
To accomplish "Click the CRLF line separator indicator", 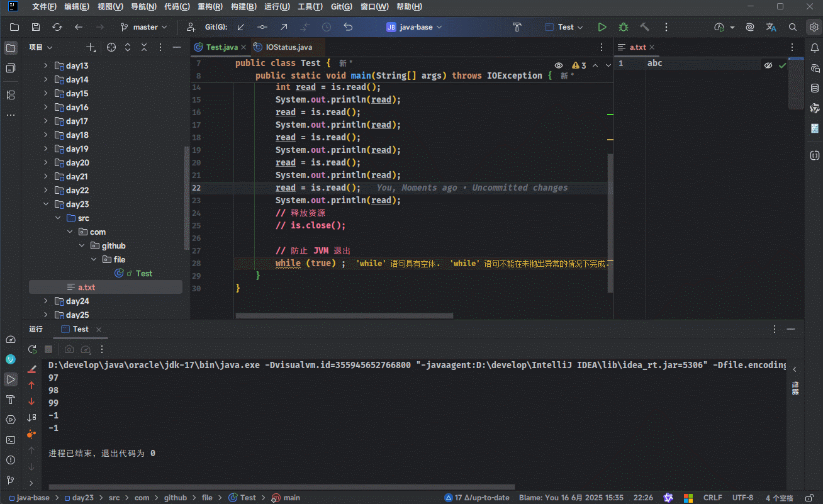I will point(712,498).
